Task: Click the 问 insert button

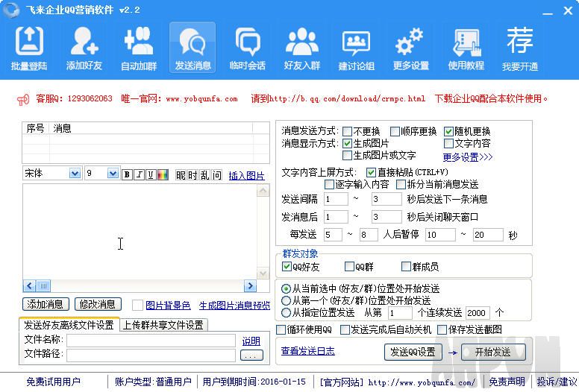Action: point(217,175)
